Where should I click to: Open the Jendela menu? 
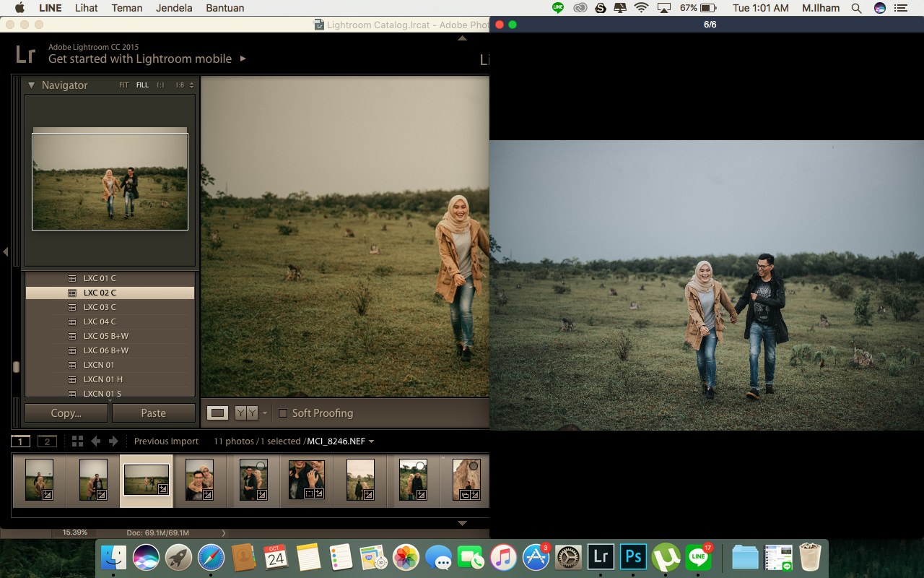[174, 8]
